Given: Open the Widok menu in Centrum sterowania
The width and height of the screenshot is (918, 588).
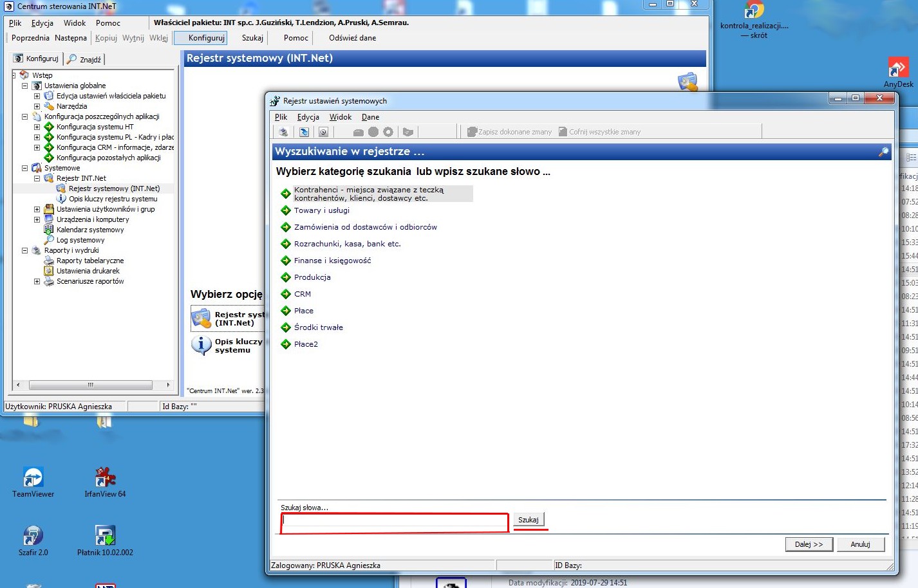Looking at the screenshot, I should tap(75, 23).
